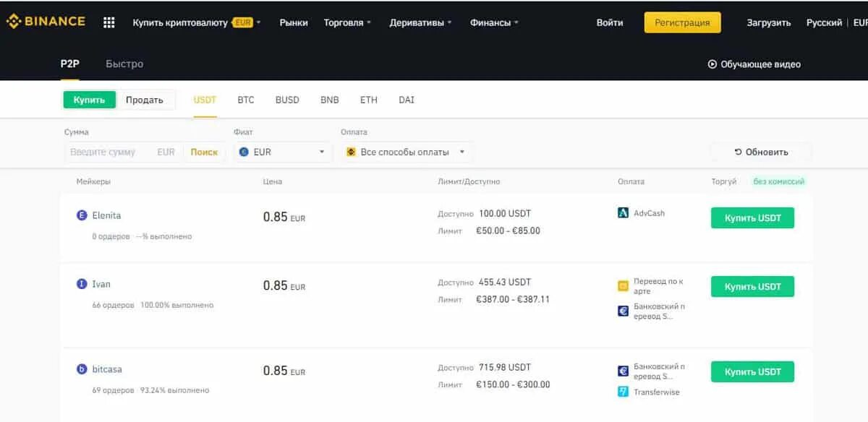The width and height of the screenshot is (868, 422).
Task: Select the BTC coin tab
Action: point(246,100)
